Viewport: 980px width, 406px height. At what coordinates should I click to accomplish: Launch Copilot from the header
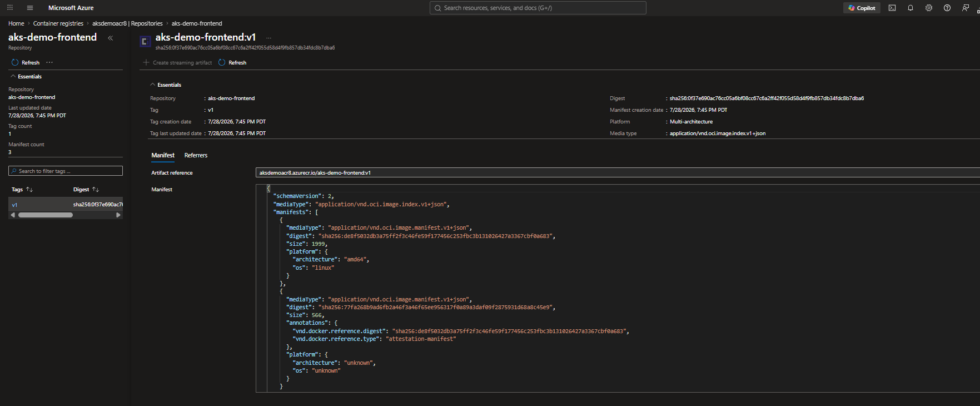[862, 8]
